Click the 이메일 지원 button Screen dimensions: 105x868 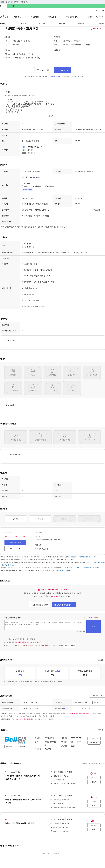coord(15,549)
